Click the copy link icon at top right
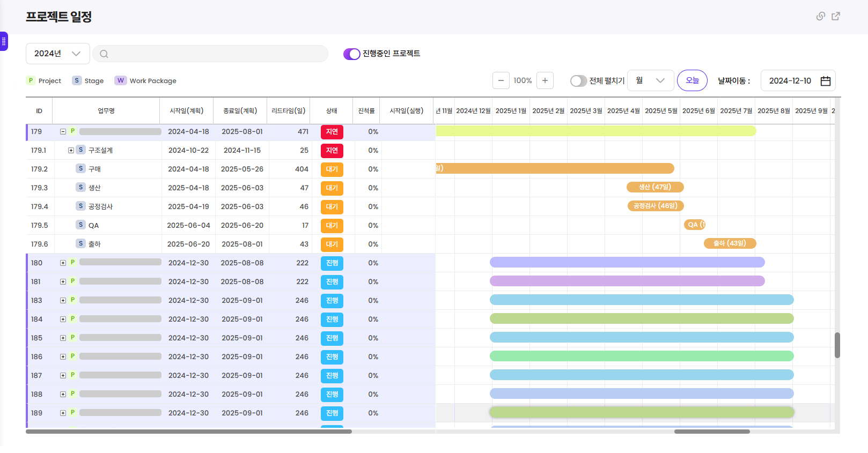The width and height of the screenshot is (868, 453). coord(820,16)
